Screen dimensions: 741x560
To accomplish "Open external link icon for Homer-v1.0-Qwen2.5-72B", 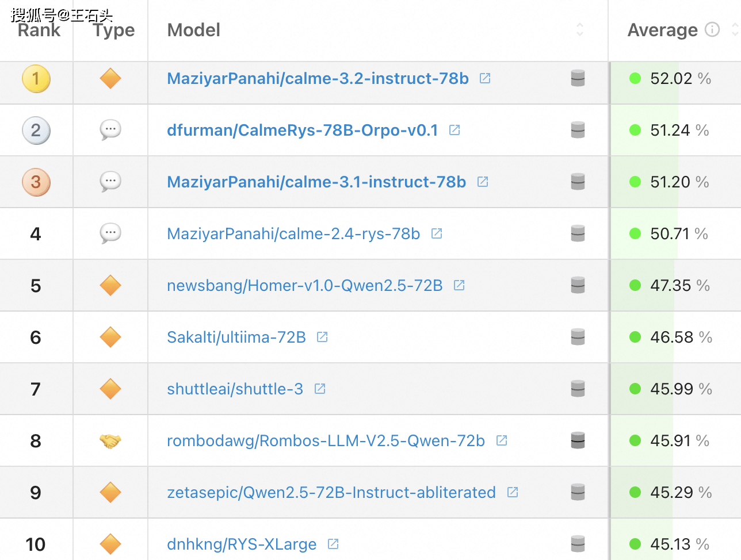I will point(459,285).
